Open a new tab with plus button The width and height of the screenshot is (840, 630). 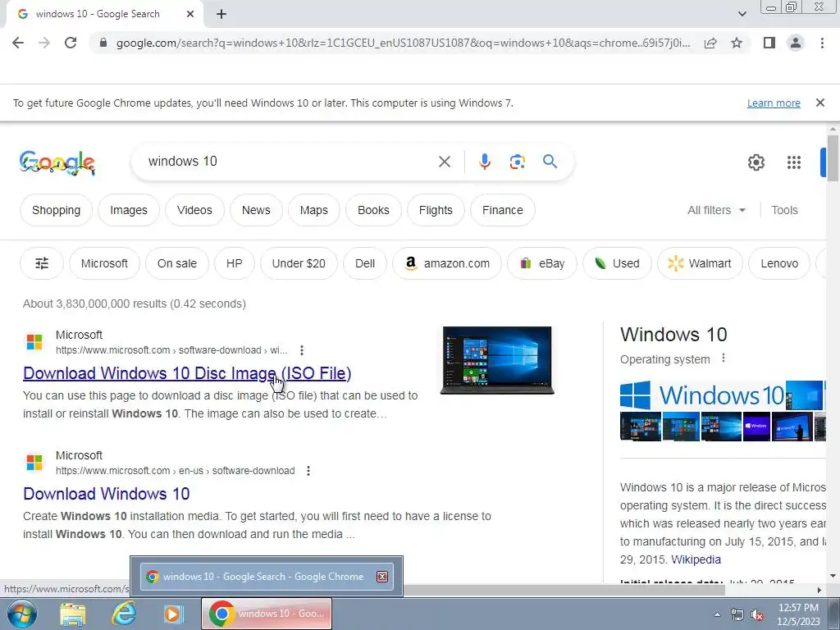pyautogui.click(x=221, y=14)
